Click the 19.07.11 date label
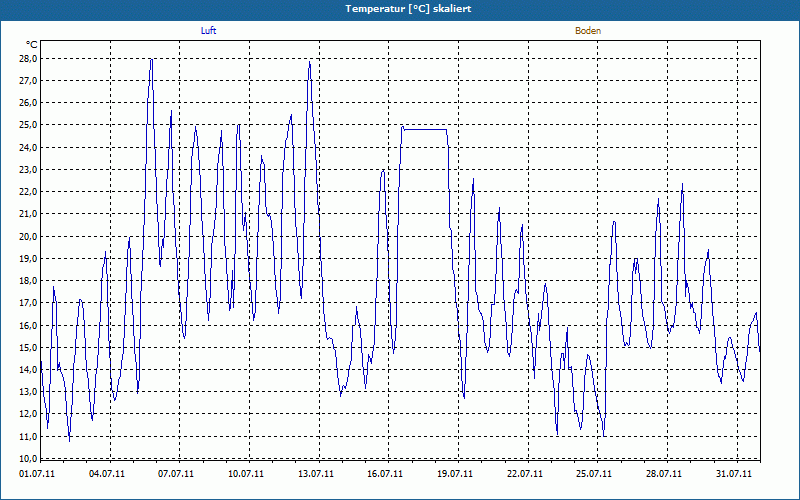Screen dimensions: 800x500 [455, 473]
